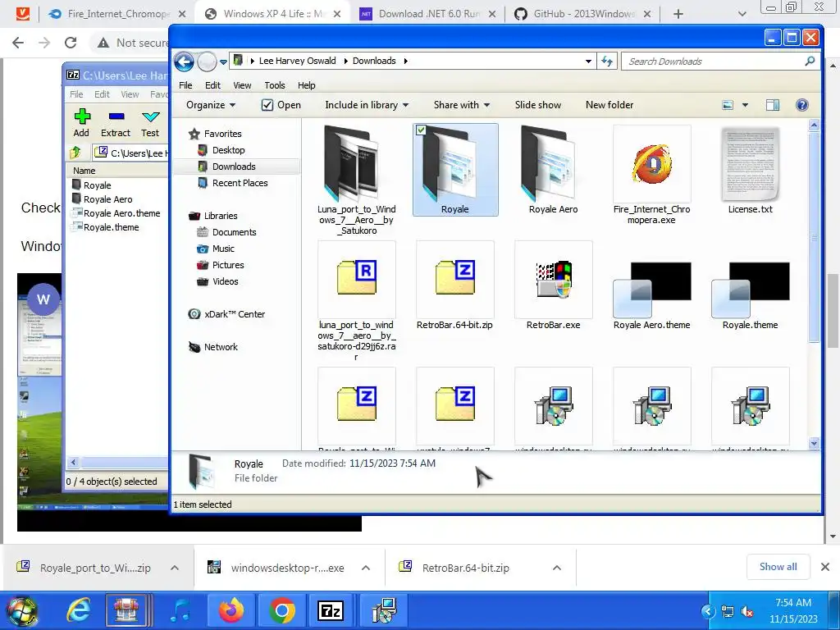Select Pictures library in navigation pane
The height and width of the screenshot is (630, 840).
coord(228,265)
